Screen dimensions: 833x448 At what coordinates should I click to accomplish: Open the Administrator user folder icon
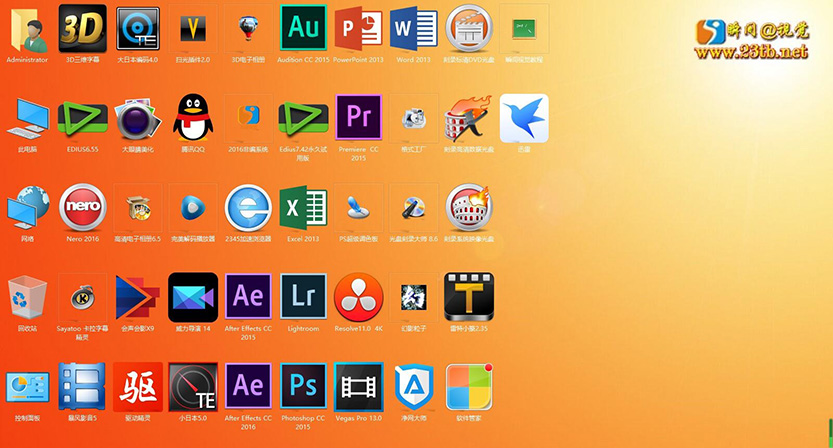[x=27, y=29]
